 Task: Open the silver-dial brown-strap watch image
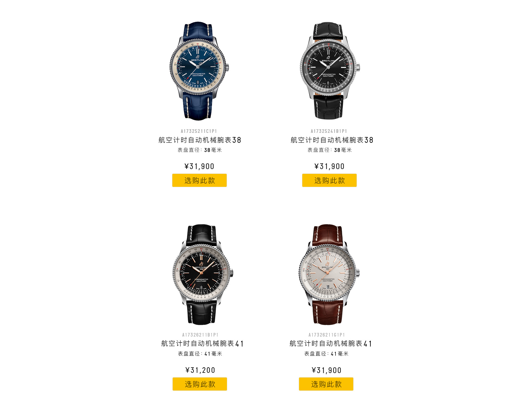329,274
